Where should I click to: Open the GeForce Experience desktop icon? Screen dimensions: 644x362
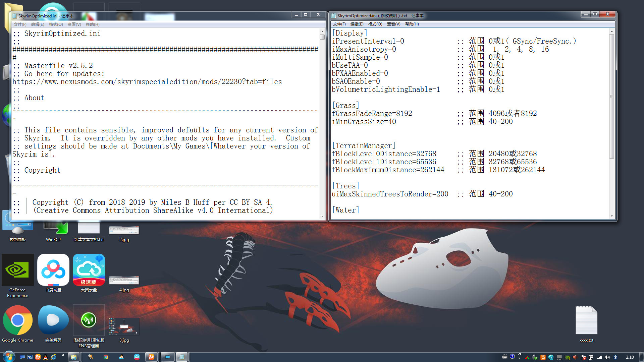coord(17,270)
